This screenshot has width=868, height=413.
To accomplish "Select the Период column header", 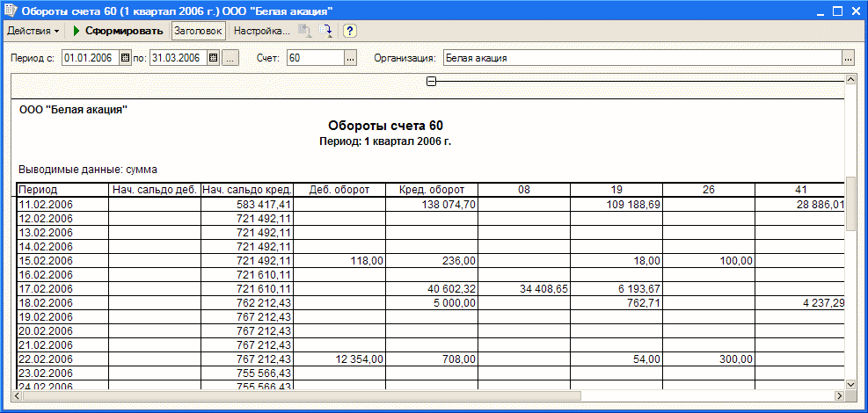I will 62,190.
